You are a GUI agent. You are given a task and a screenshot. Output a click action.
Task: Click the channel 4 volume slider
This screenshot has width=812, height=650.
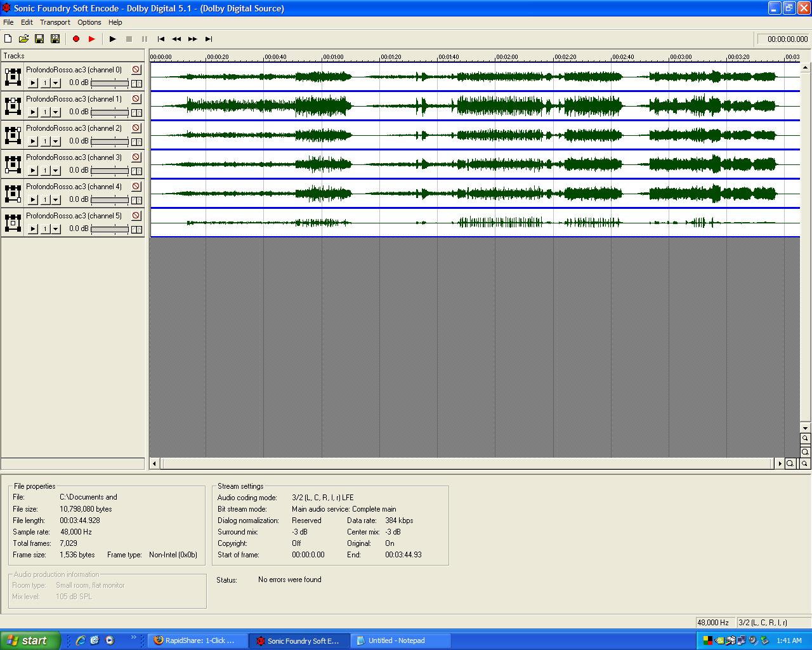[x=110, y=200]
